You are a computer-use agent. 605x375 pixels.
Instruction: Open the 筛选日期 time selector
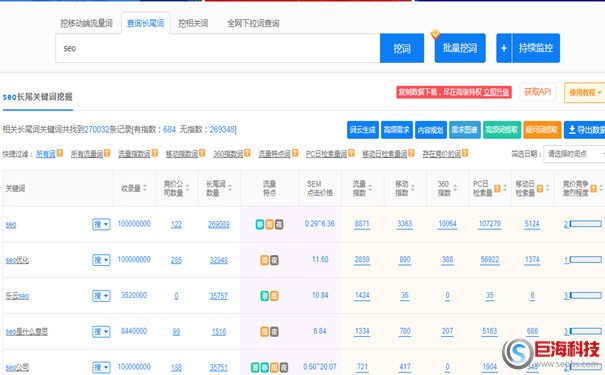[x=574, y=154]
